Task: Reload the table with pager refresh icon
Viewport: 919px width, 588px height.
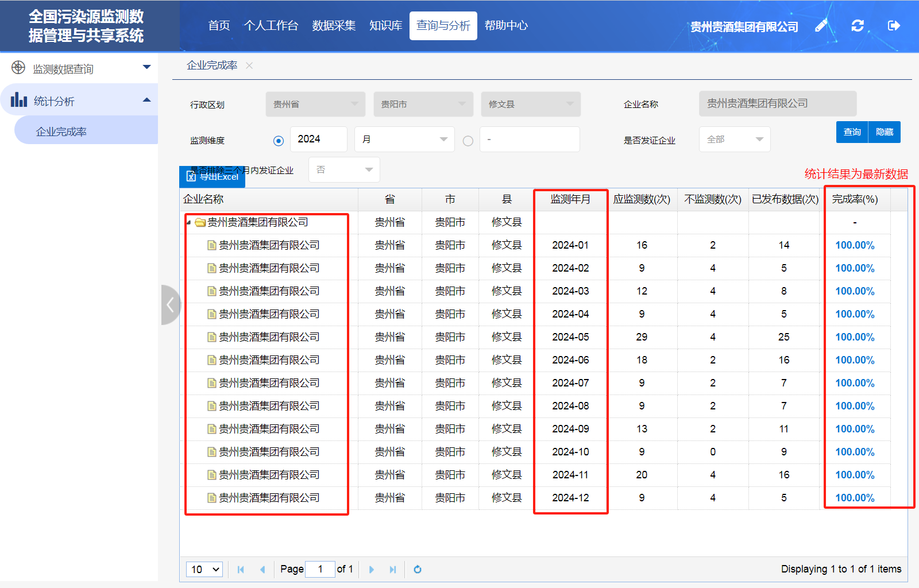Action: click(x=418, y=570)
